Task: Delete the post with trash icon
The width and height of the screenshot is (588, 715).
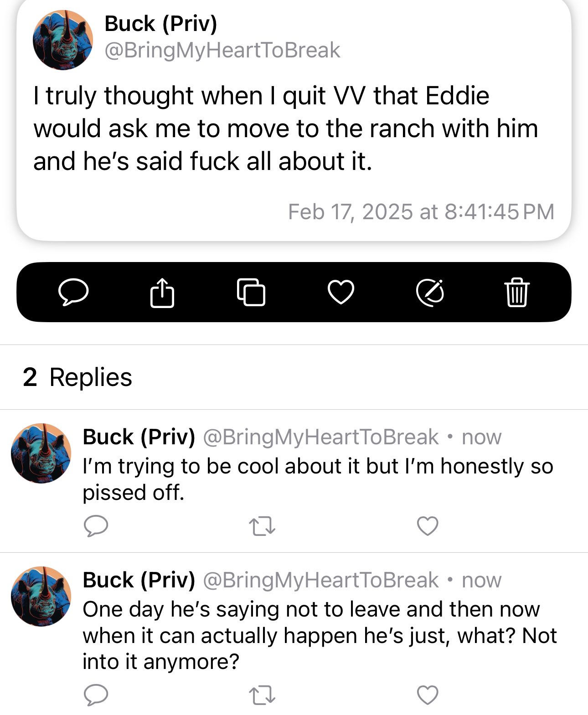Action: [516, 292]
